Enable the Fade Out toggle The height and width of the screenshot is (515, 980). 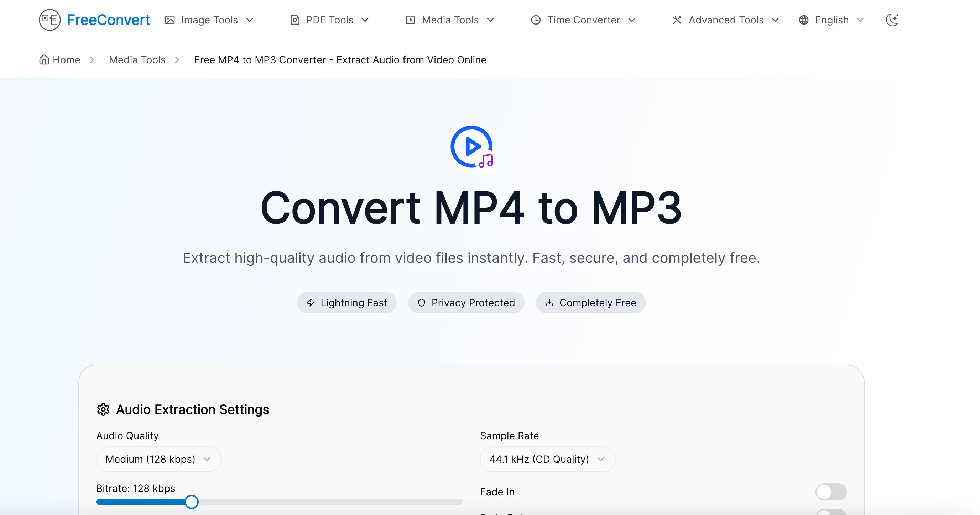pos(831,513)
